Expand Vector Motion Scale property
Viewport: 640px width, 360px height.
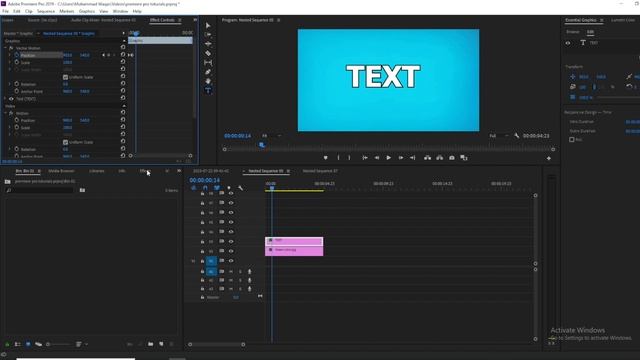10,62
